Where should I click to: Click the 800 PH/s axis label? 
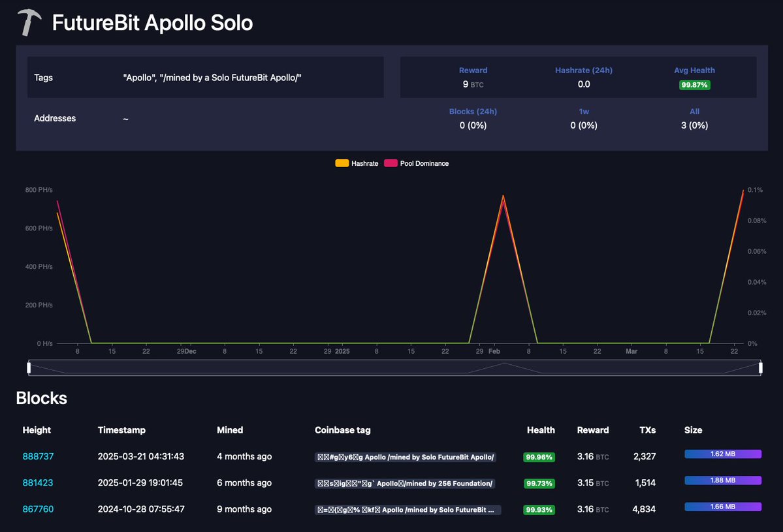39,190
